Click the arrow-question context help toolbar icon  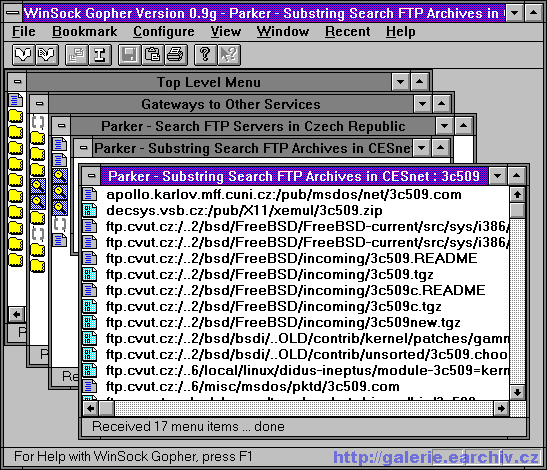coord(229,55)
